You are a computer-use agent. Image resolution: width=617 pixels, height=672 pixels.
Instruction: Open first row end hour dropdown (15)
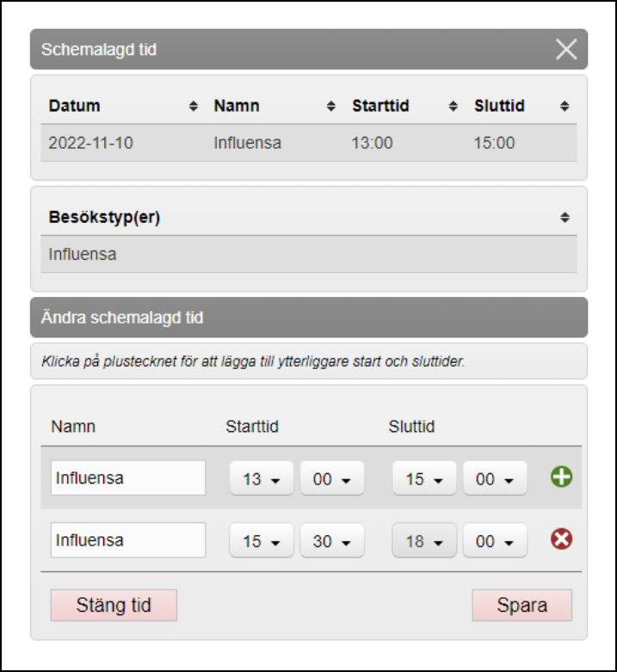(424, 478)
